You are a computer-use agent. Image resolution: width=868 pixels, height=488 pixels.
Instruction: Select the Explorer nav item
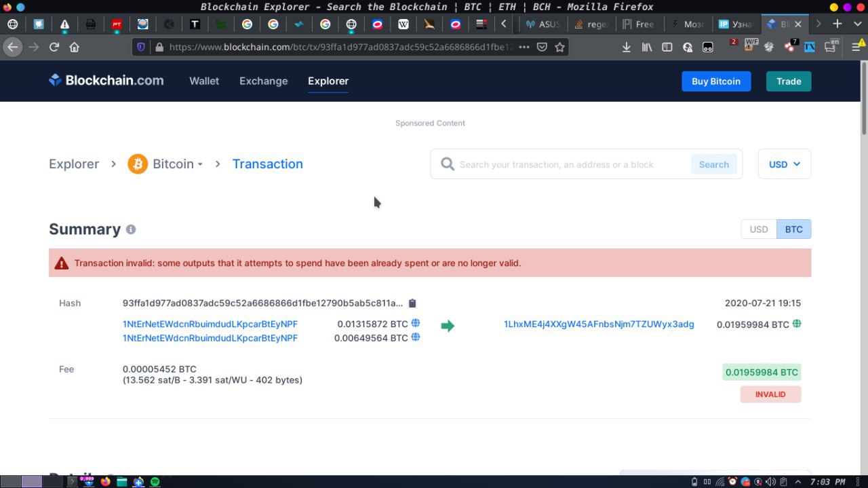328,81
